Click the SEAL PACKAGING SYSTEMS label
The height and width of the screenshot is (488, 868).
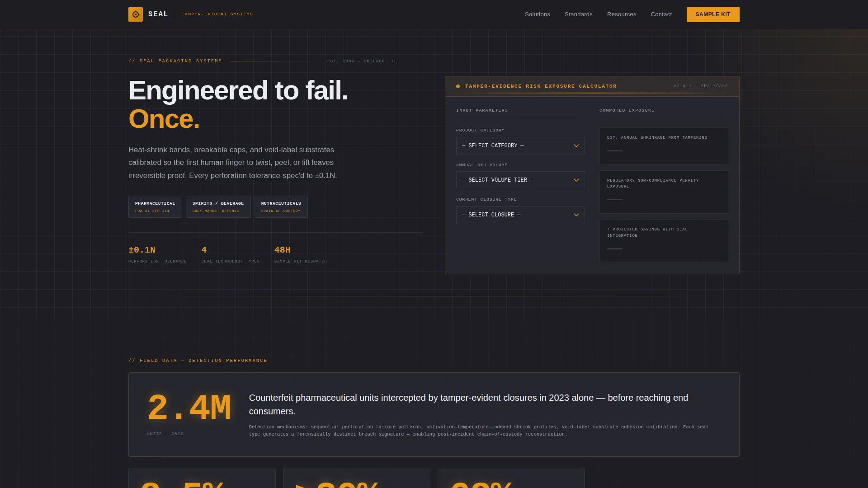(x=175, y=61)
